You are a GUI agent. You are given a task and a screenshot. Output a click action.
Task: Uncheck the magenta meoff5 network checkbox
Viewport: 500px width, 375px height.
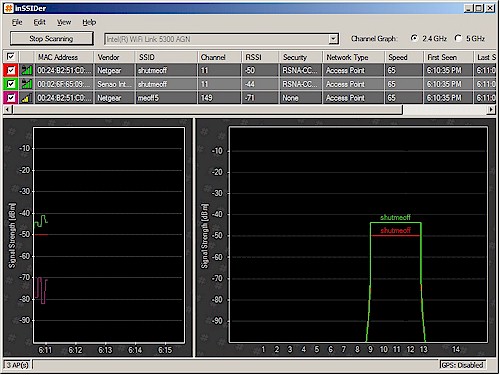pyautogui.click(x=11, y=98)
